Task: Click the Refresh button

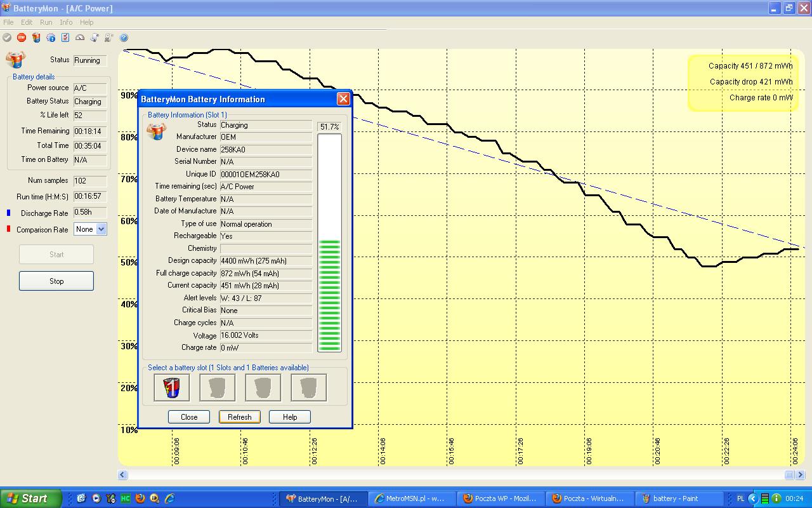Action: pos(240,417)
